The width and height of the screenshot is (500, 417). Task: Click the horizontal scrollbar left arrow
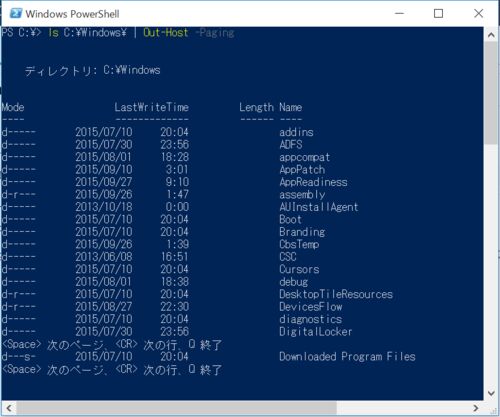pyautogui.click(x=9, y=408)
